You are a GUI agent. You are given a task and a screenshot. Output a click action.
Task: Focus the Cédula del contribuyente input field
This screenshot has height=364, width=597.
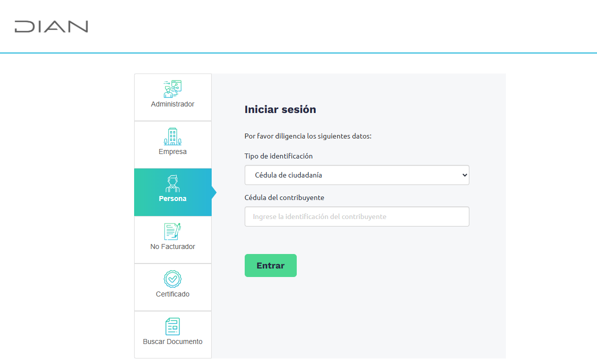pyautogui.click(x=357, y=216)
